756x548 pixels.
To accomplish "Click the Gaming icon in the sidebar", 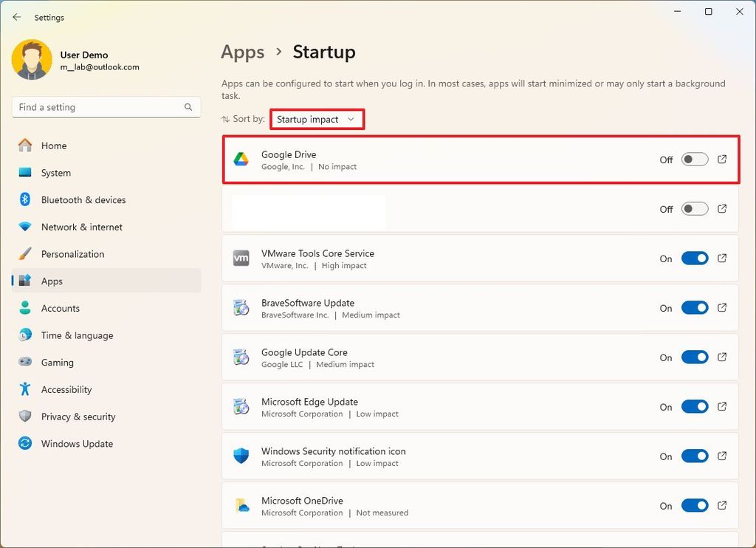I will pyautogui.click(x=23, y=362).
